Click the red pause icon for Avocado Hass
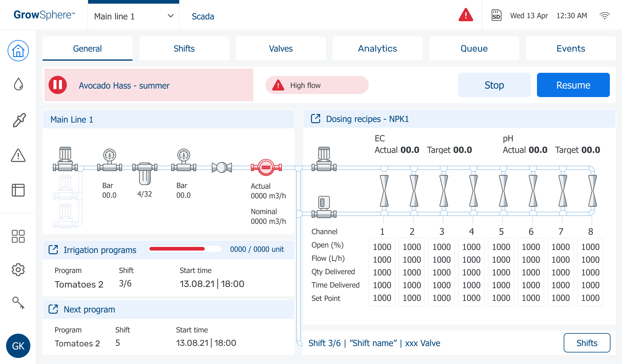This screenshot has height=364, width=622. (58, 85)
